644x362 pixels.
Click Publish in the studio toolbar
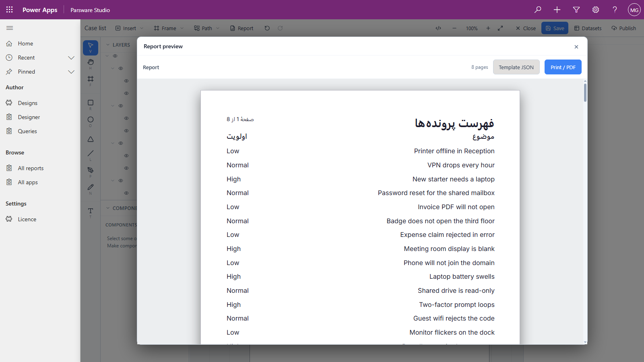(x=624, y=28)
